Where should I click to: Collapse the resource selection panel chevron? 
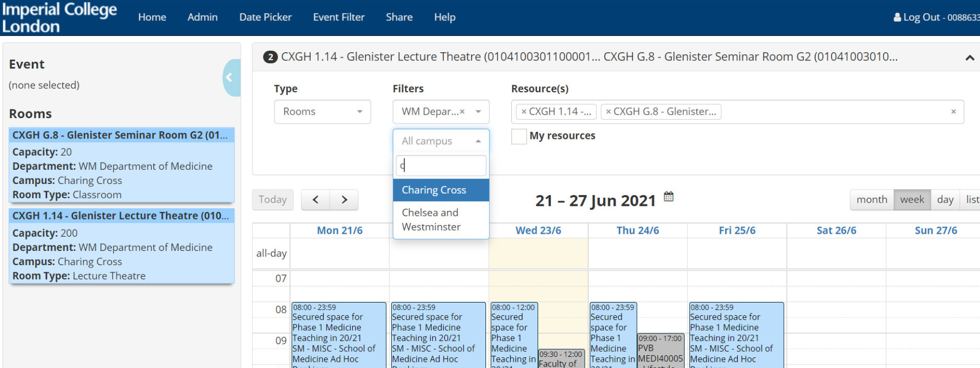[x=969, y=58]
